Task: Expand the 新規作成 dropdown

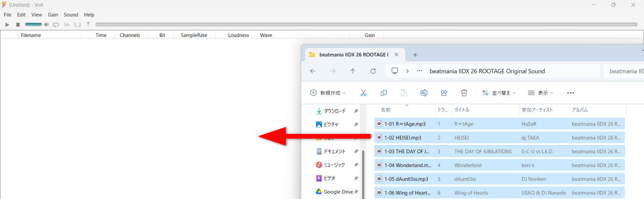Action: point(328,93)
